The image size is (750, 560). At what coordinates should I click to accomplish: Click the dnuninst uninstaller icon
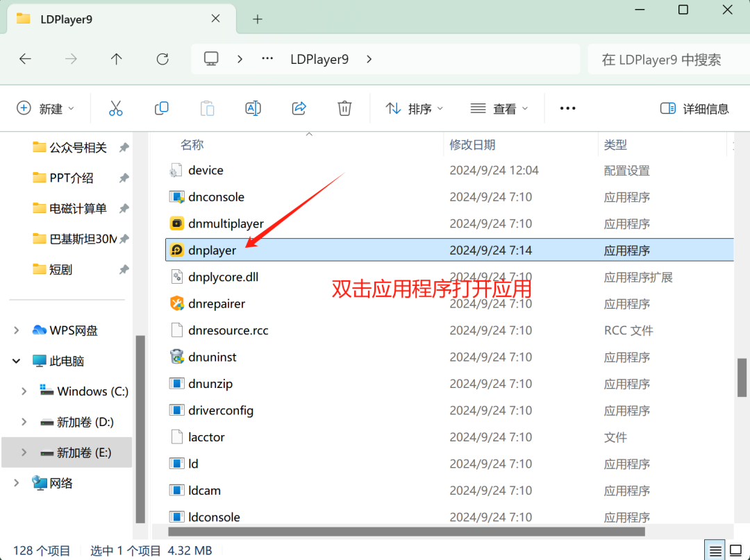coord(177,357)
